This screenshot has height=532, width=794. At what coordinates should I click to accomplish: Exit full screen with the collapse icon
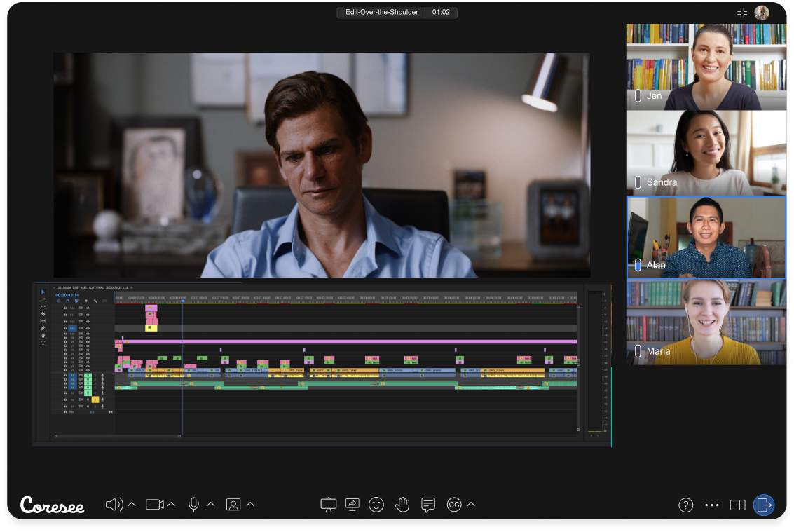[x=742, y=13]
